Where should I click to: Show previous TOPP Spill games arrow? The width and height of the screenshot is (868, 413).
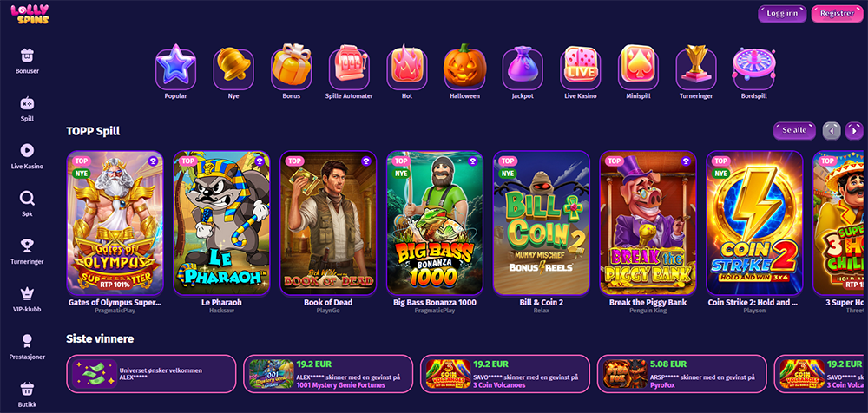(832, 131)
